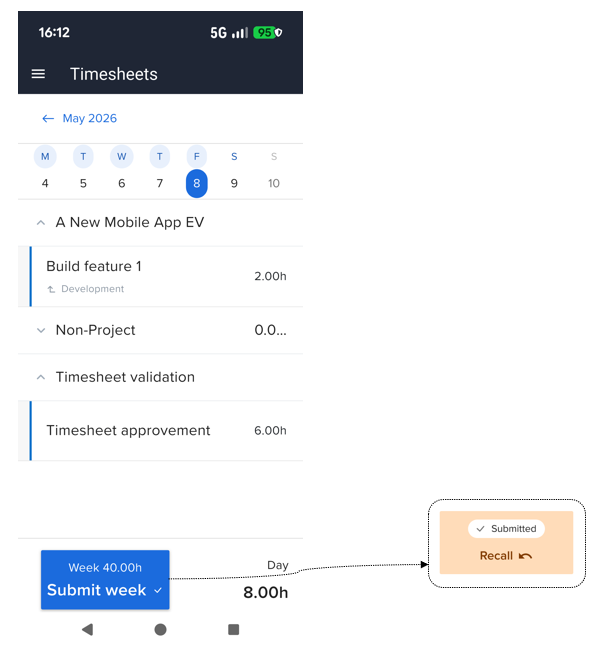Collapse the A New Mobile App EV section
Image resolution: width=600 pixels, height=657 pixels.
(x=41, y=222)
